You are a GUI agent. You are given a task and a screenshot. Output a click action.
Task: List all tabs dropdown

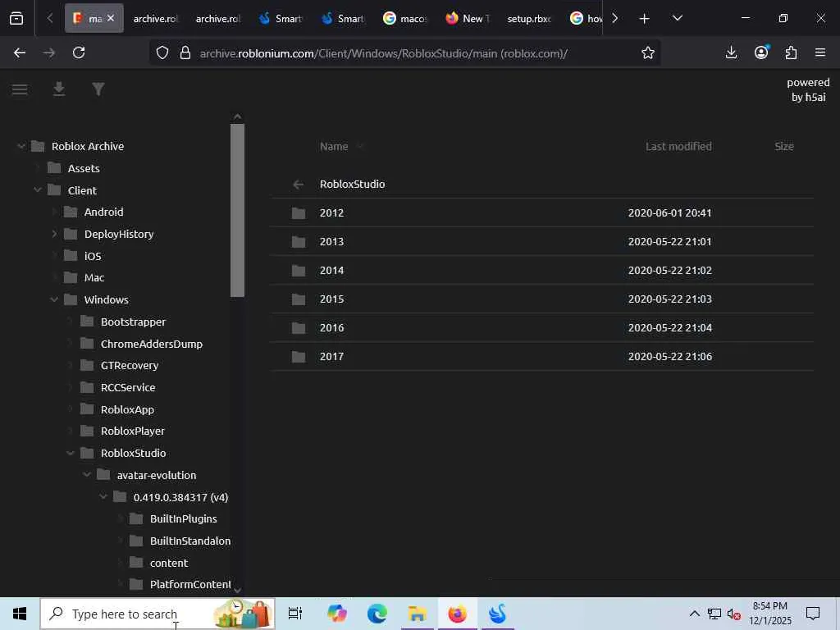[x=677, y=18]
